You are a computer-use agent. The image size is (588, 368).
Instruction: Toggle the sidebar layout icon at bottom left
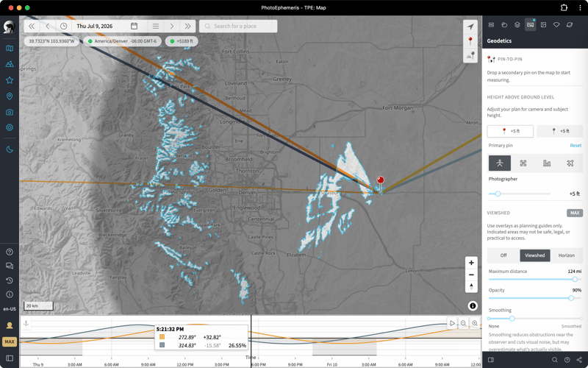click(10, 358)
